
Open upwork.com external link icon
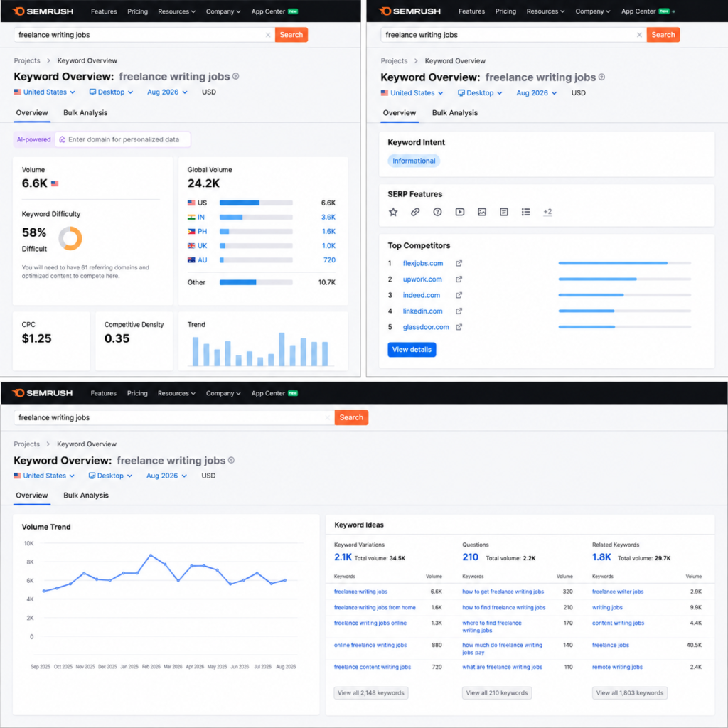pos(459,279)
